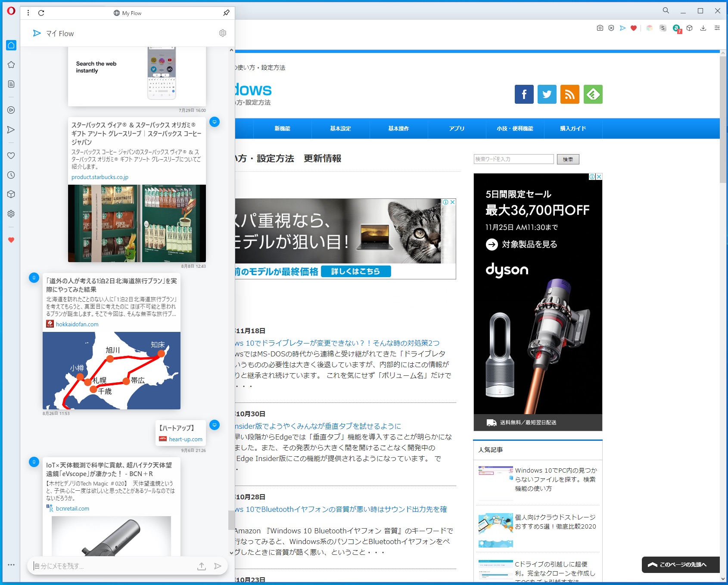Open the Opera main menu logo
728x585 pixels.
[11, 11]
